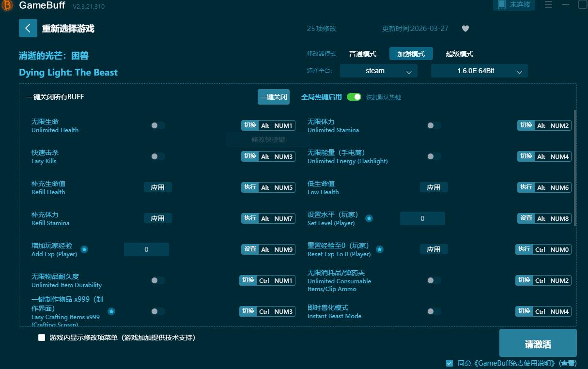The height and width of the screenshot is (369, 588).
Task: Switch to 超级模式 mode tab
Action: point(459,53)
